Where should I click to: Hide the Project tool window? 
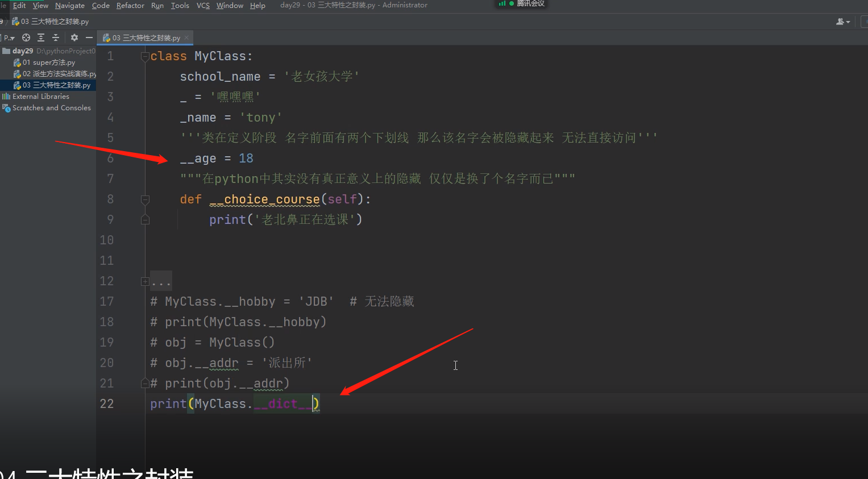(x=89, y=38)
